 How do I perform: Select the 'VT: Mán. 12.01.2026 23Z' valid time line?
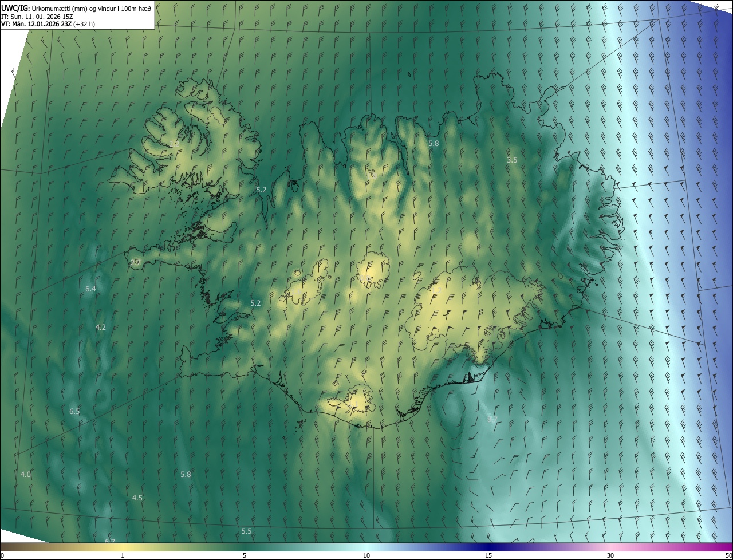click(48, 25)
